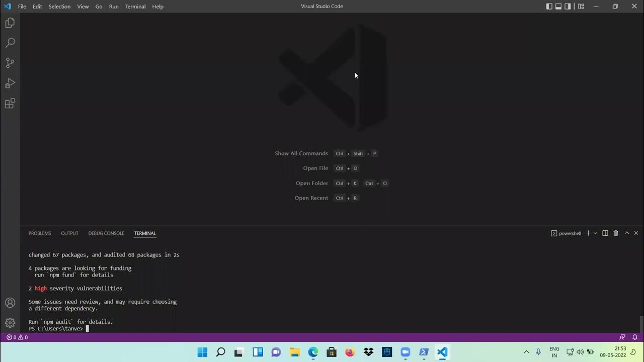Select the Terminal tab
This screenshot has height=362, width=644.
(145, 233)
